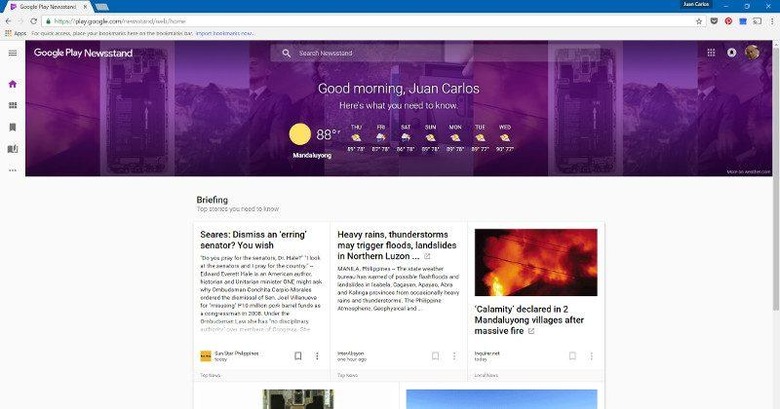Open the grid-view sidebar icon

pos(13,105)
